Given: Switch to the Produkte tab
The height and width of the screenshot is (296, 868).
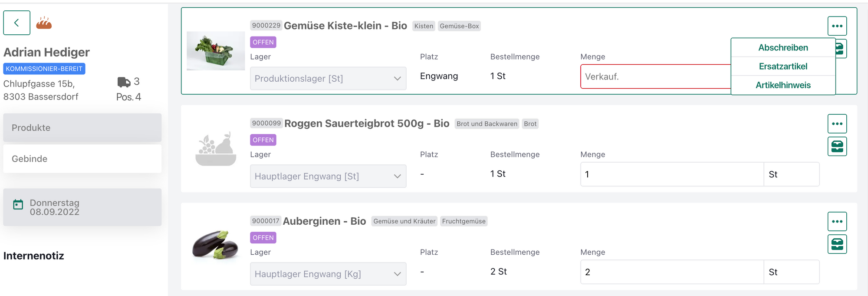Looking at the screenshot, I should (x=82, y=128).
